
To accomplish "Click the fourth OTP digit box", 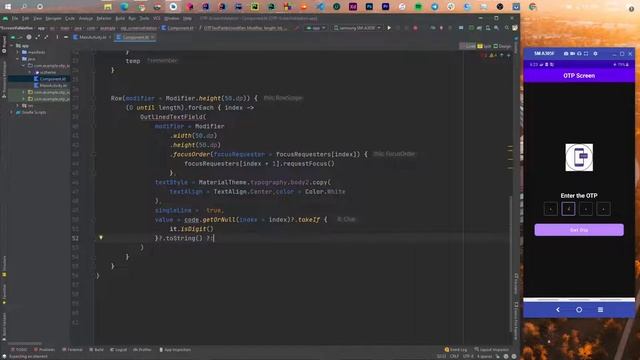I will pyautogui.click(x=603, y=209).
